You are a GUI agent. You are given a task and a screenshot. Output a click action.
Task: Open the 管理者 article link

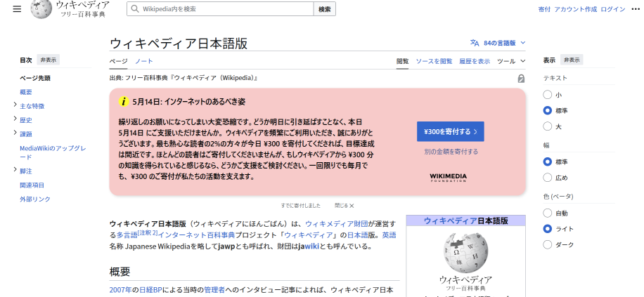tap(214, 289)
